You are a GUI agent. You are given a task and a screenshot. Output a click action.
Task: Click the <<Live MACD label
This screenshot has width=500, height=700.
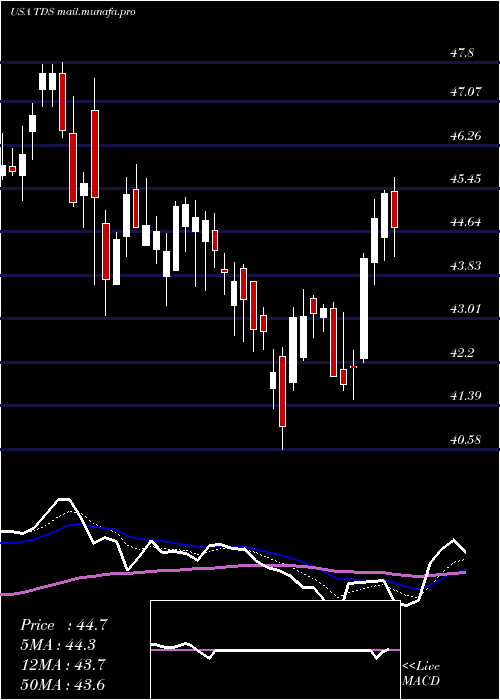(x=421, y=674)
